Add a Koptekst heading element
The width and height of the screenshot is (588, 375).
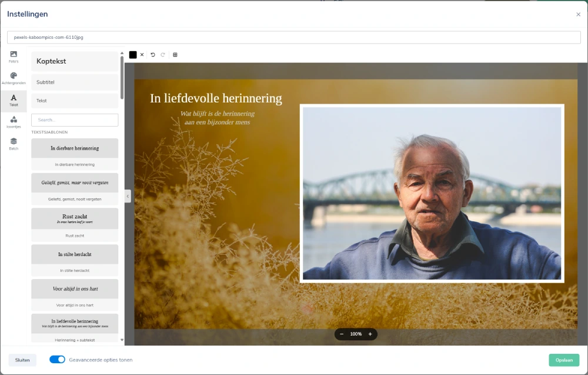pyautogui.click(x=74, y=61)
